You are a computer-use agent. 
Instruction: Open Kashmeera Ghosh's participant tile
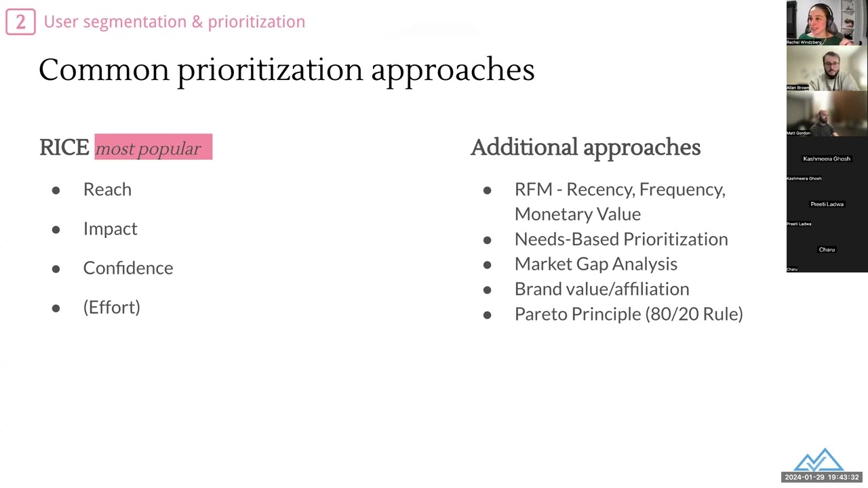pyautogui.click(x=827, y=159)
